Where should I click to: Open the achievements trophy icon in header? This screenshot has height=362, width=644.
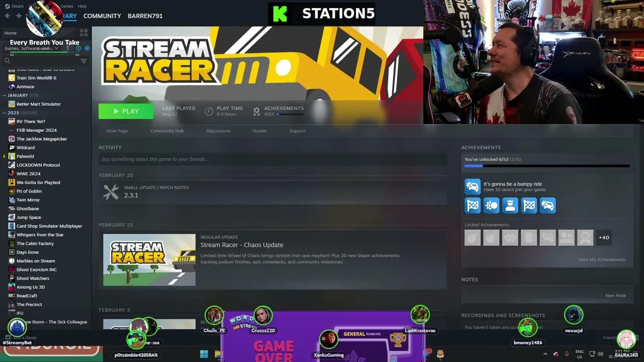click(x=257, y=111)
